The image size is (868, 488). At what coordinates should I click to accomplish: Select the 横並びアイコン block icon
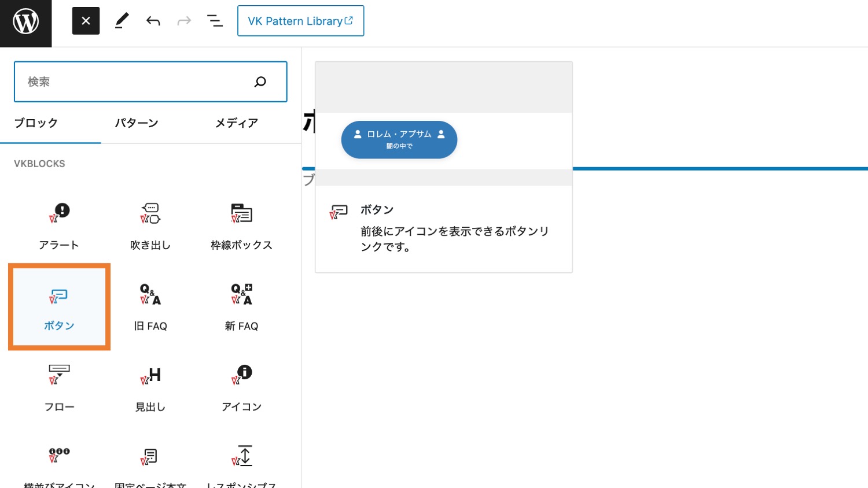[59, 463]
